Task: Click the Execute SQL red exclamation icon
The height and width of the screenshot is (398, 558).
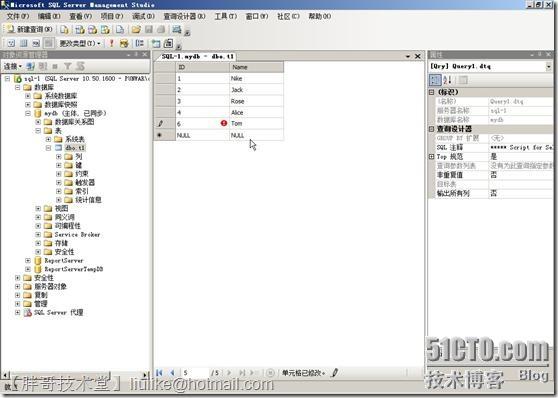Action: tap(111, 43)
